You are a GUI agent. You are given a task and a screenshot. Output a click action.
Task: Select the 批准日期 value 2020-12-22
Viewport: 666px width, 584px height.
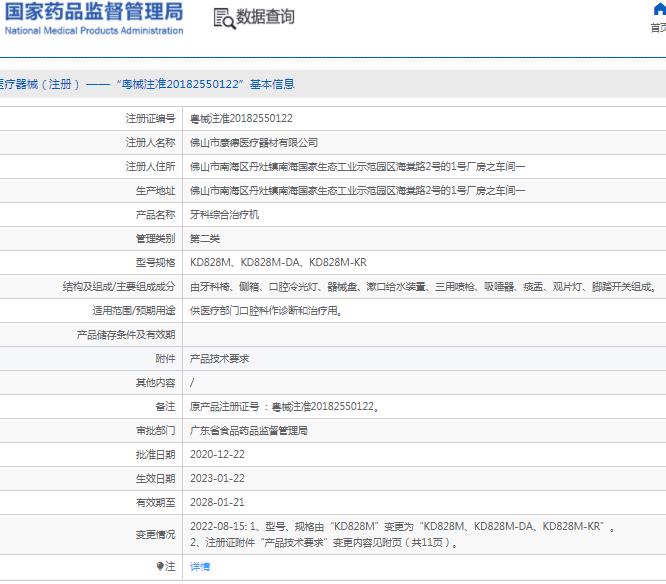(217, 454)
